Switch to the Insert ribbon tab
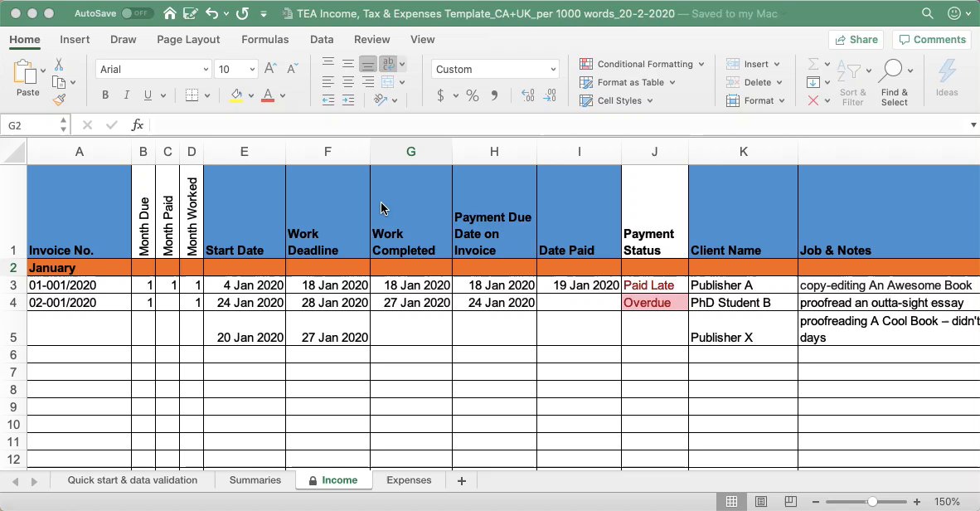Image resolution: width=980 pixels, height=511 pixels. [75, 40]
